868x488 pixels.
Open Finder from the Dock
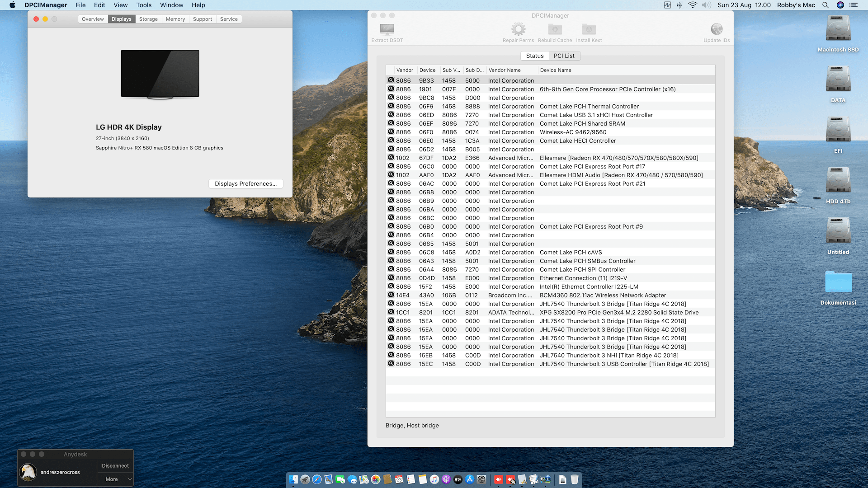point(293,479)
